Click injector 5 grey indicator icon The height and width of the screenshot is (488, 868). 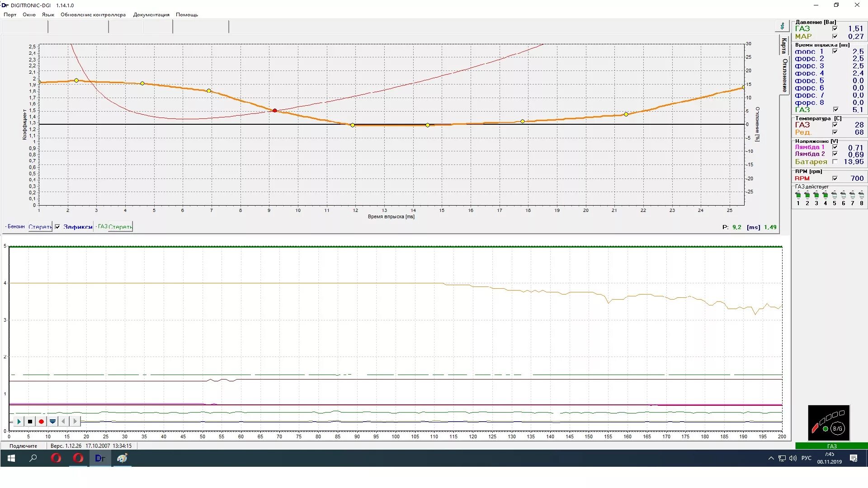tap(834, 195)
